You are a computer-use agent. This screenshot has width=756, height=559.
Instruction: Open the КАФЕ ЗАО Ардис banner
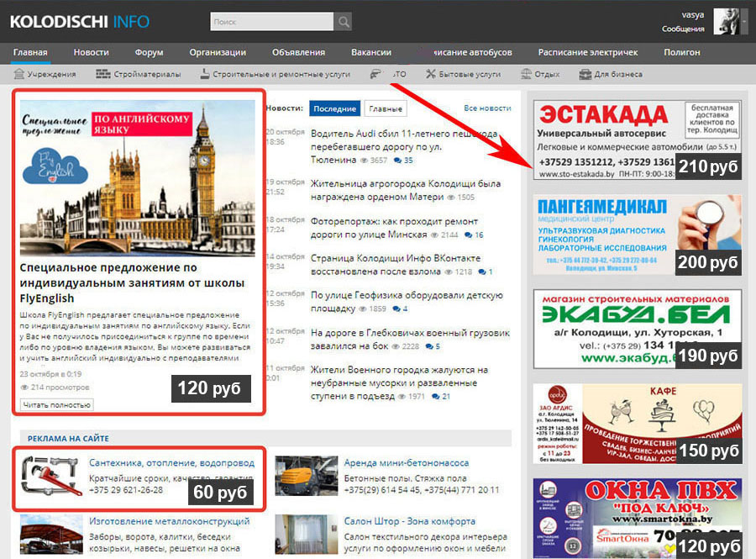(638, 424)
